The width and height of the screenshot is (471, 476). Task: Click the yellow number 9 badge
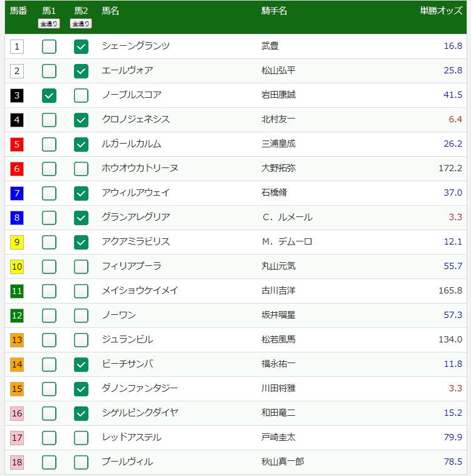(x=17, y=242)
